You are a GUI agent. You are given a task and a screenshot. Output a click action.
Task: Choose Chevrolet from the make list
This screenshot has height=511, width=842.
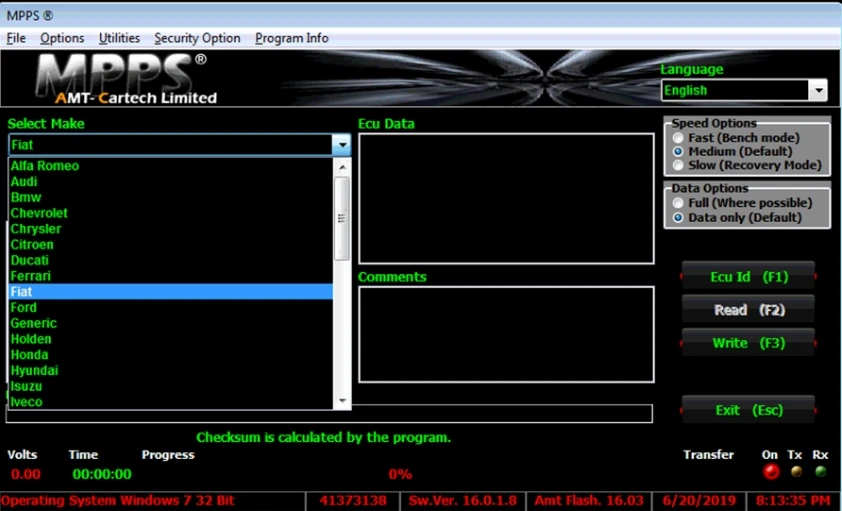pyautogui.click(x=171, y=213)
